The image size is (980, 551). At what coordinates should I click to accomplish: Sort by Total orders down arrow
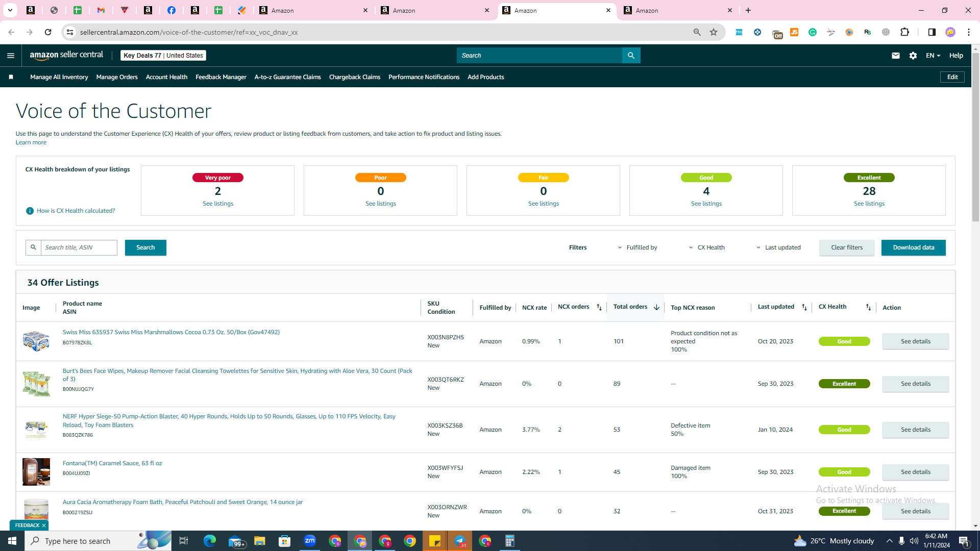click(656, 307)
